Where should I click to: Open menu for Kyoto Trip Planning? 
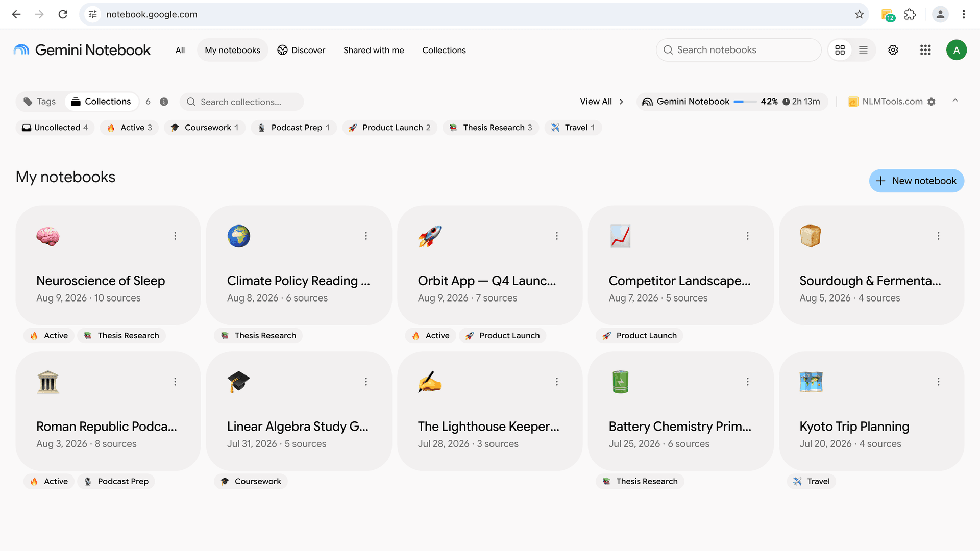pos(938,382)
